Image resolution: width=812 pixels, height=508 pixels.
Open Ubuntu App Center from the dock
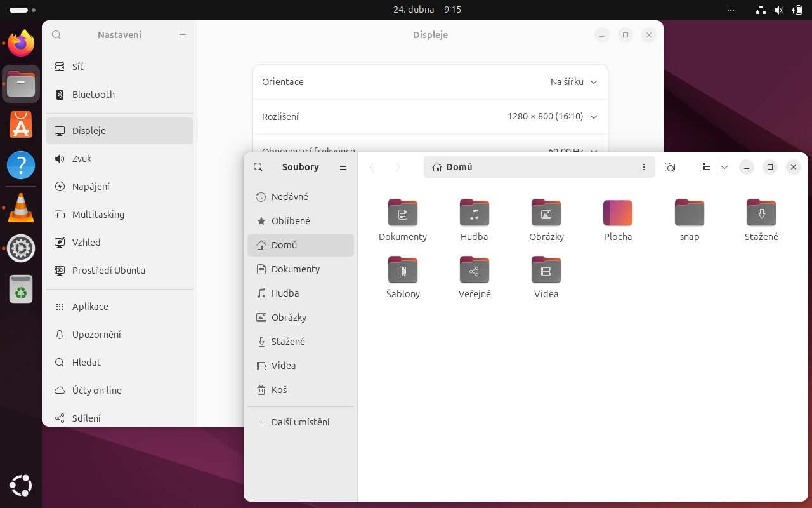[x=21, y=124]
